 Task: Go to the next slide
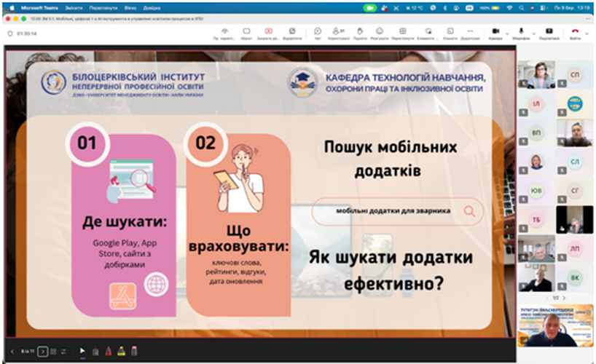[x=42, y=351]
